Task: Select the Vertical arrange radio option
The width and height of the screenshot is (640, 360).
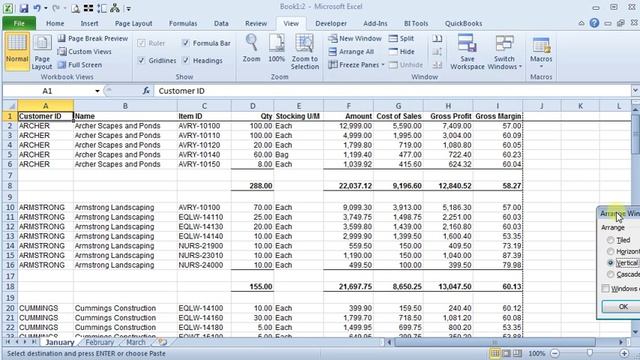Action: click(611, 263)
